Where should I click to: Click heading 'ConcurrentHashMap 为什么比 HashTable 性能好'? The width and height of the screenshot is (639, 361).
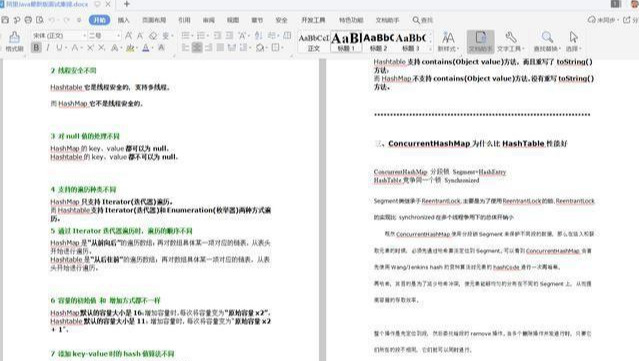click(x=477, y=143)
